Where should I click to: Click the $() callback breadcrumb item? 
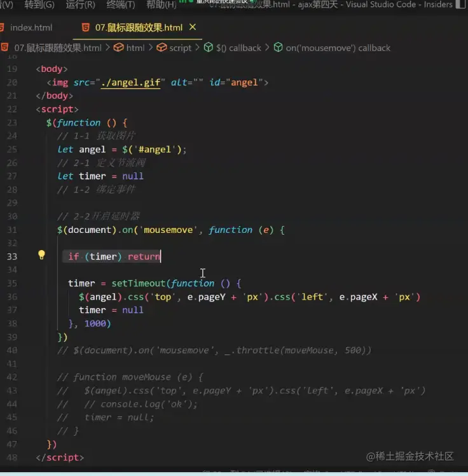coord(238,48)
